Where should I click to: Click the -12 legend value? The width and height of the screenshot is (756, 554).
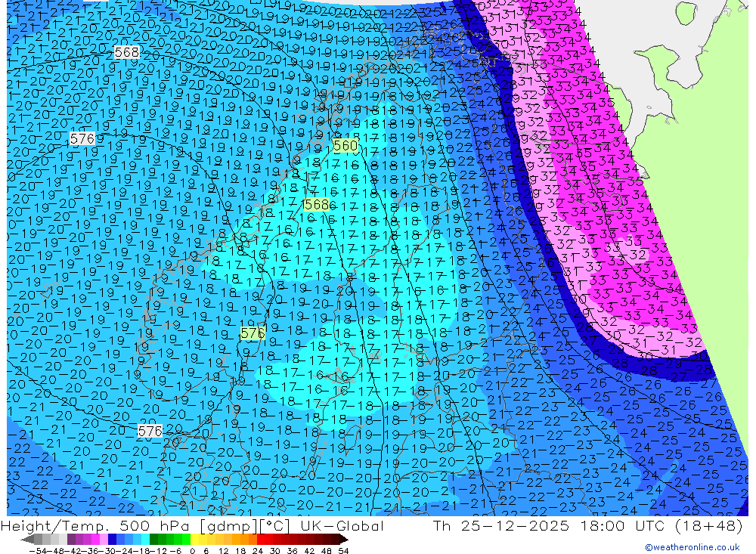click(x=159, y=551)
